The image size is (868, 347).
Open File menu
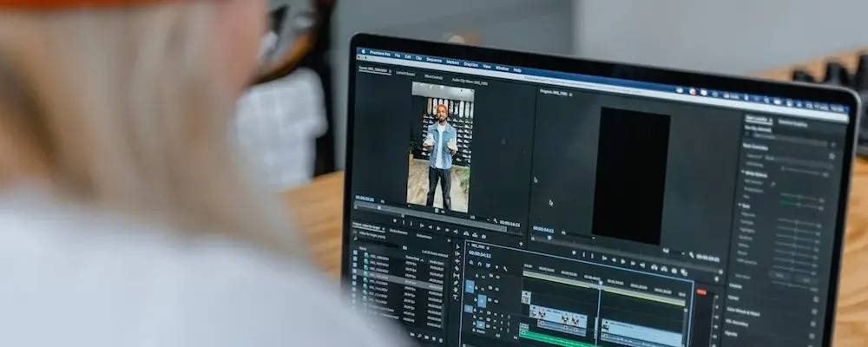click(x=398, y=56)
